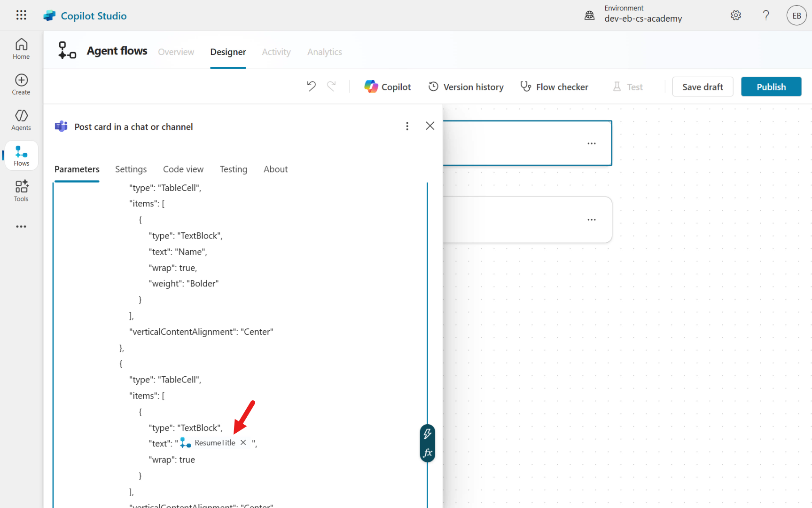Switch to the Code view tab
812x508 pixels.
point(183,169)
